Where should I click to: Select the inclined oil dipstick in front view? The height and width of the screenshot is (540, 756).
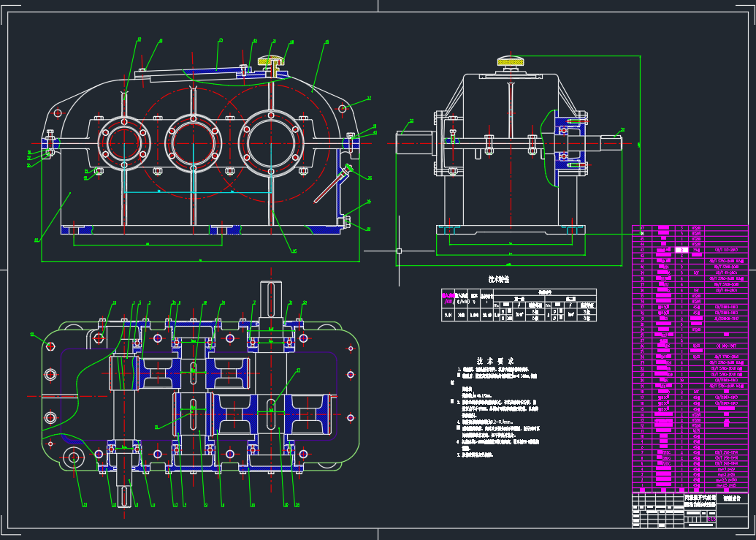pos(332,185)
